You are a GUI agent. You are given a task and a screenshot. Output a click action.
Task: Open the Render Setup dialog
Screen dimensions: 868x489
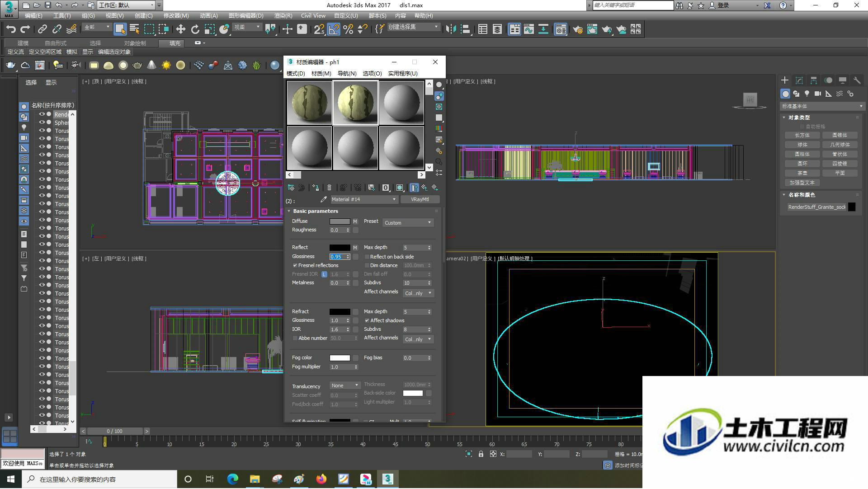pos(577,29)
